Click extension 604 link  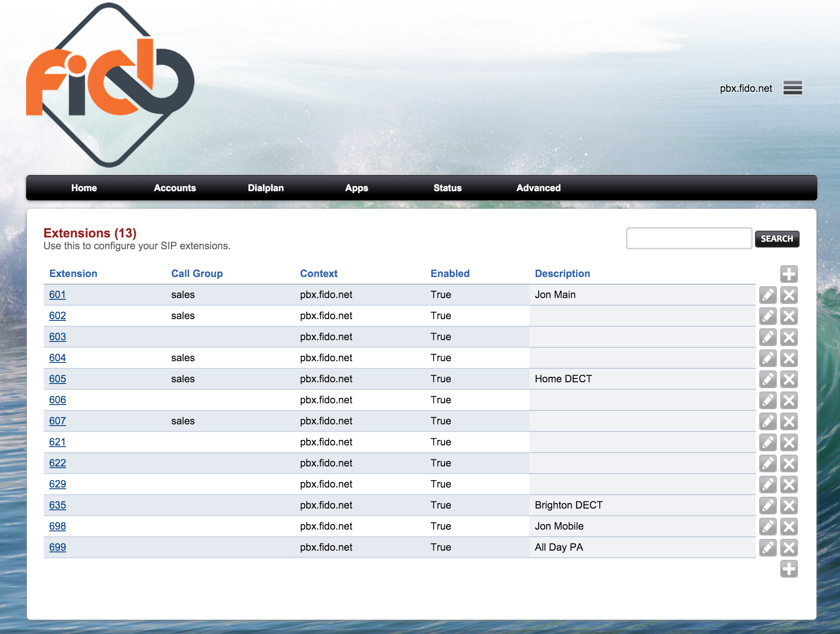point(58,357)
